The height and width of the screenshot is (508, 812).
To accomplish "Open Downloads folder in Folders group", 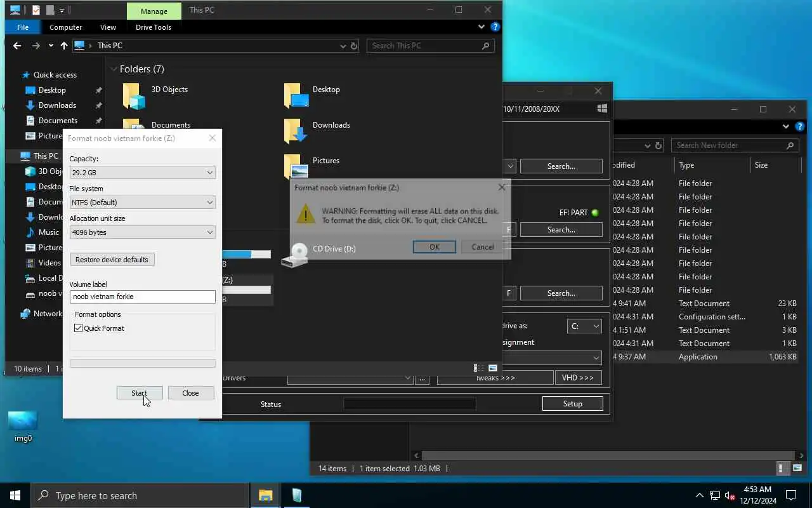I will click(296, 131).
